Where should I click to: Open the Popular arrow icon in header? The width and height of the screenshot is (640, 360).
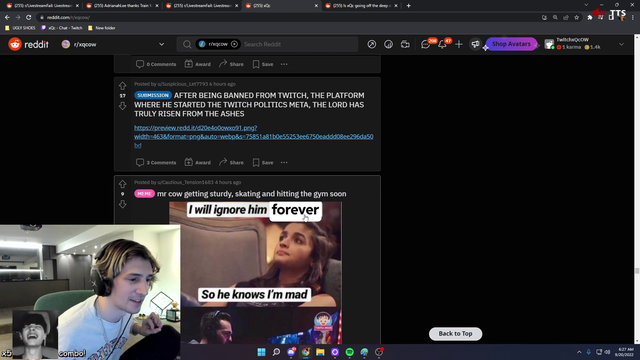(x=371, y=44)
